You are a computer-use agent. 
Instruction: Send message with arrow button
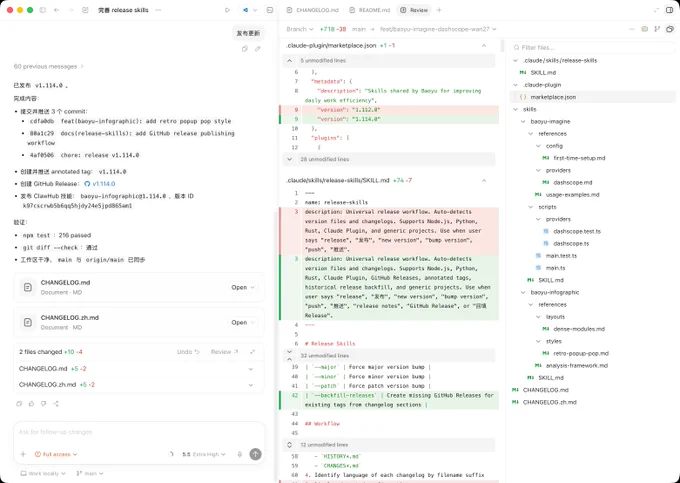tap(255, 454)
